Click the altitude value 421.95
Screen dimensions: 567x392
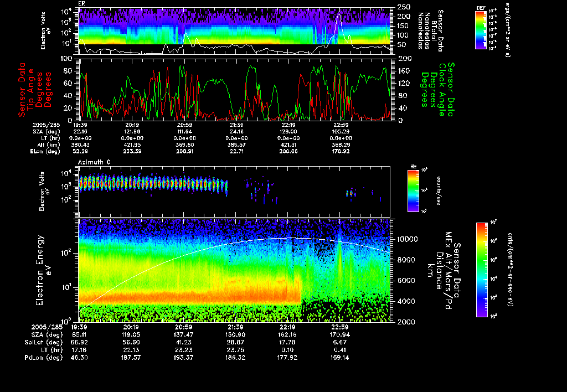(132, 145)
